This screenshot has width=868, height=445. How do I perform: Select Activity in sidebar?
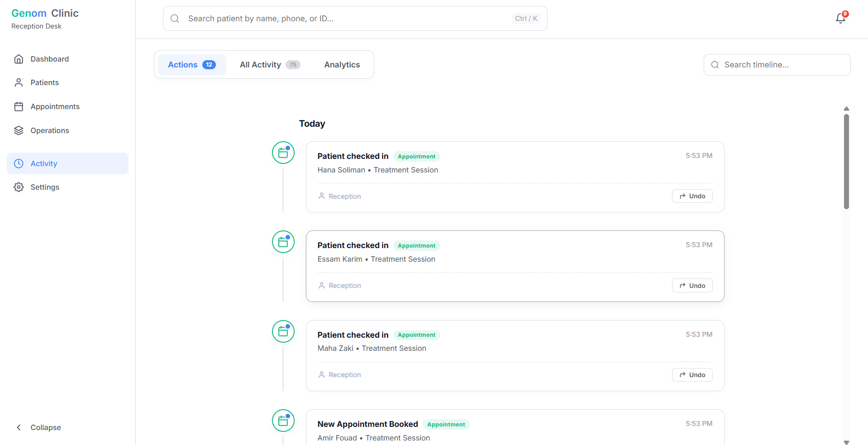tap(67, 163)
